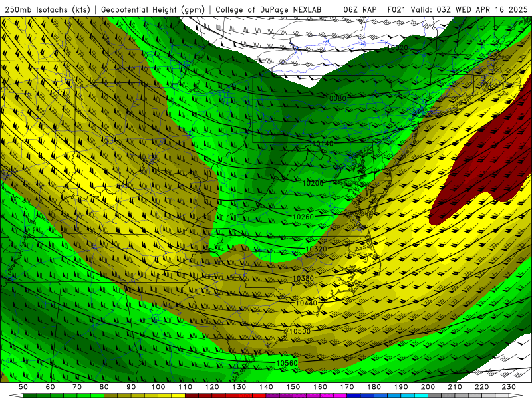The width and height of the screenshot is (532, 399).
Task: Select the 10260 height contour label
Action: pos(303,217)
